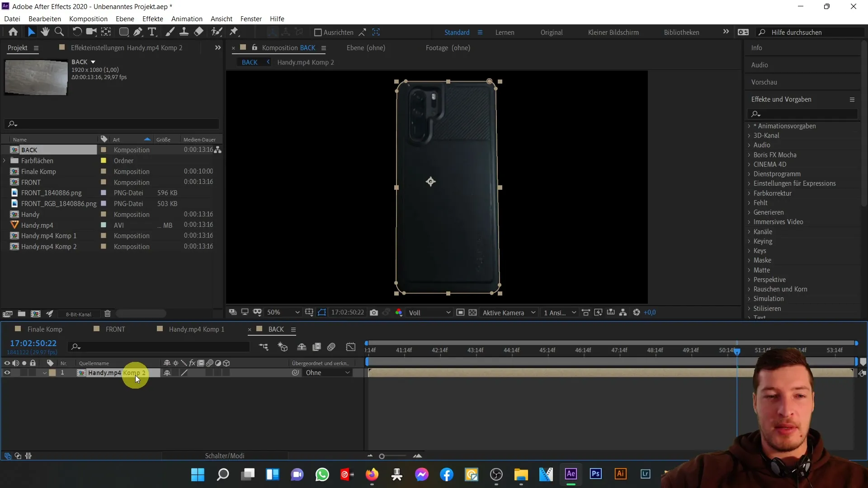Open the parent Ohne dropdown
Viewport: 868px width, 488px height.
pyautogui.click(x=327, y=373)
